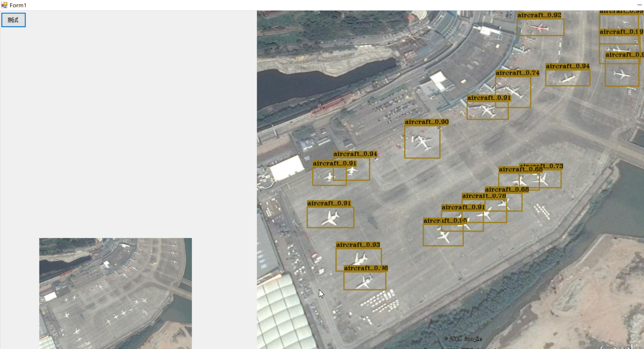Click the plane inside the aircraft_0.94 box near aircraft_0.74
The image size is (644, 349).
pos(567,78)
